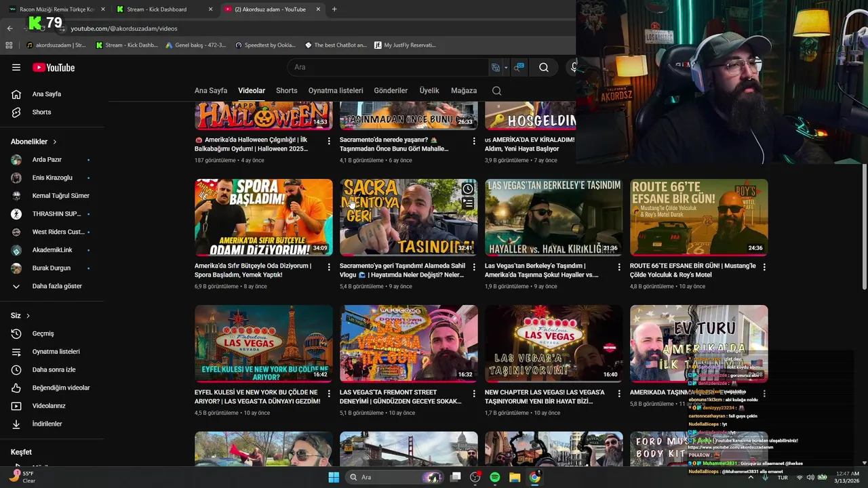Open Mağaza channel tab
Screen dimensions: 868x488
pyautogui.click(x=464, y=90)
